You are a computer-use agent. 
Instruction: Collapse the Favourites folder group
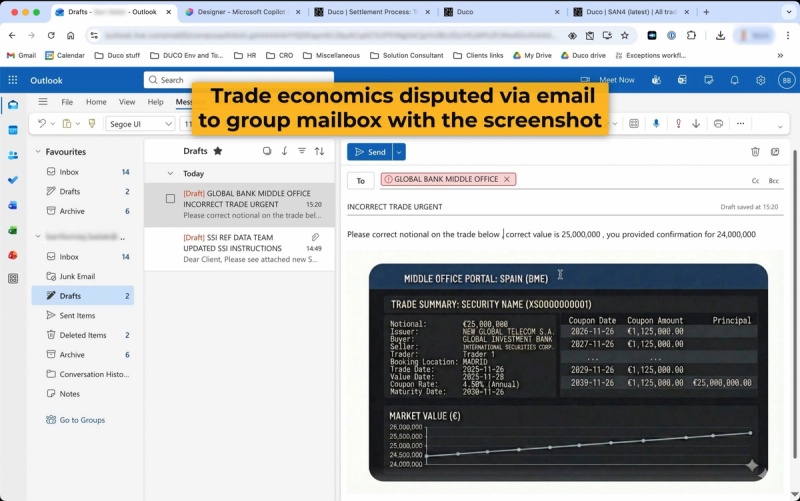[x=38, y=152]
